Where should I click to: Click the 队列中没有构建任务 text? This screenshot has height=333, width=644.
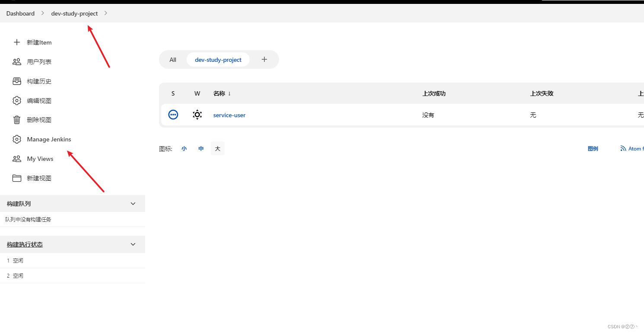coord(28,219)
